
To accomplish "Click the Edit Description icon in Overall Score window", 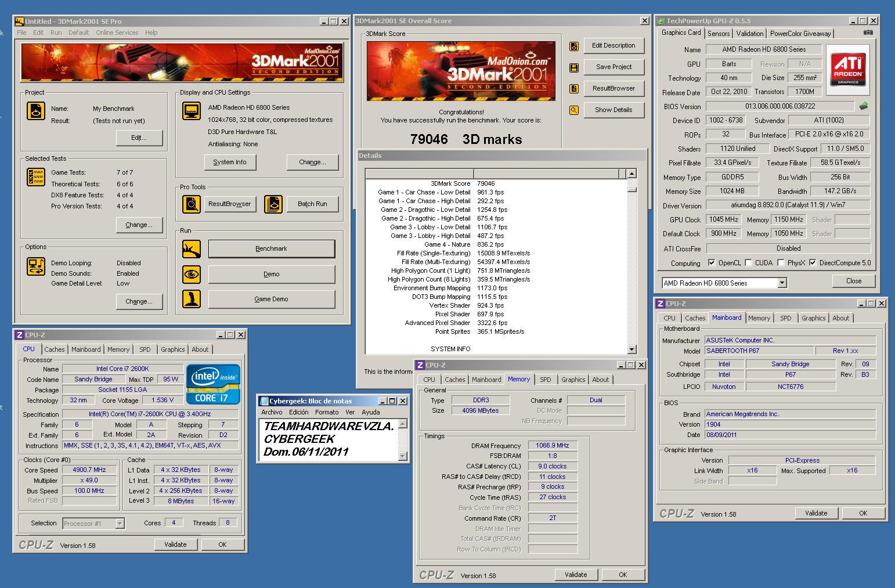I will (x=574, y=46).
